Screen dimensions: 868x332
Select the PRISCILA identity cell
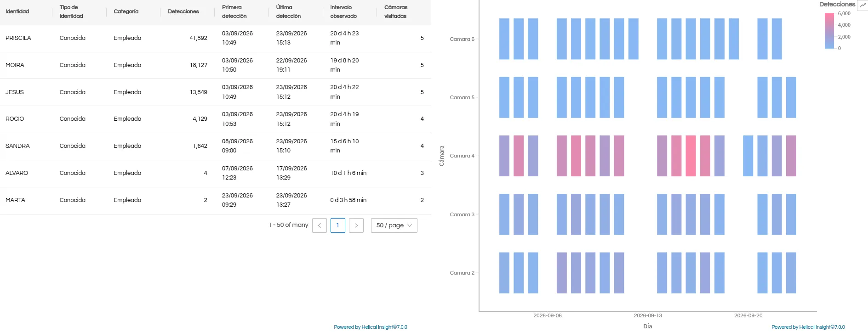pyautogui.click(x=18, y=38)
